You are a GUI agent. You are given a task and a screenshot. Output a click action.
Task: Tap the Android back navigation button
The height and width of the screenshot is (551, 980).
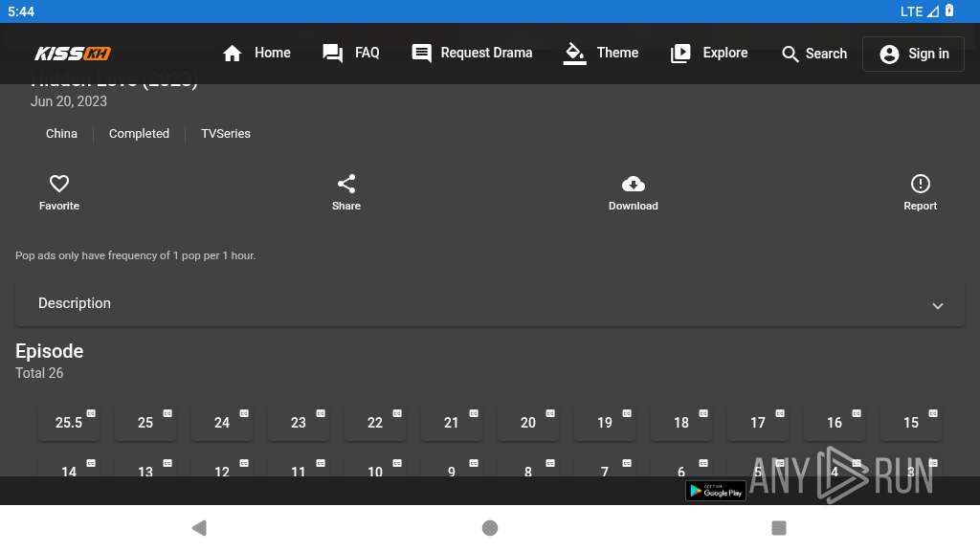199,528
